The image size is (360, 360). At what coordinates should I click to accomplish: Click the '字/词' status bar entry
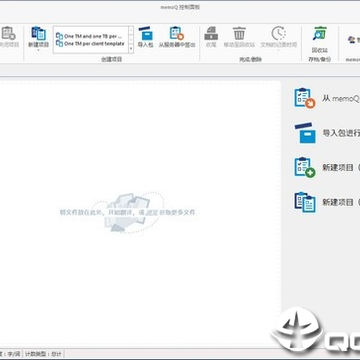pos(14,354)
